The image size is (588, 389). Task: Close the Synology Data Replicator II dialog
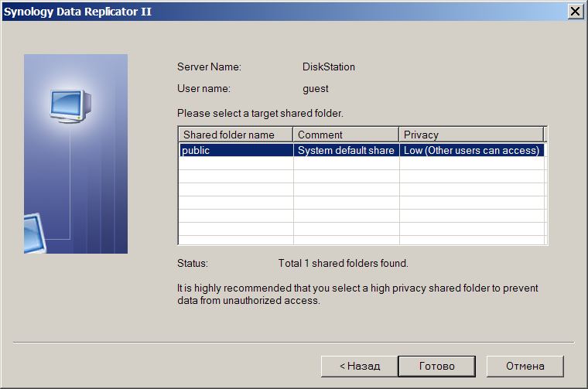[576, 12]
